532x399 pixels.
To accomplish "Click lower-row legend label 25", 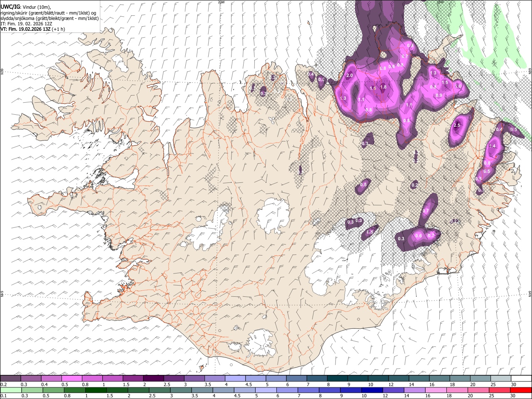I will [x=492, y=396].
